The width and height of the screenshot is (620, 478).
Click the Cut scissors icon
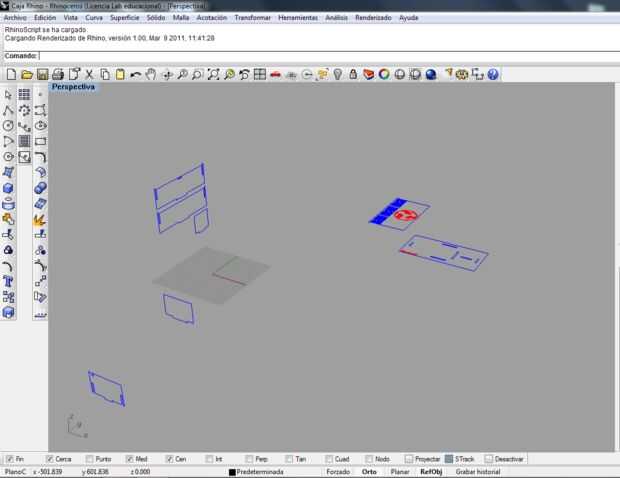89,74
